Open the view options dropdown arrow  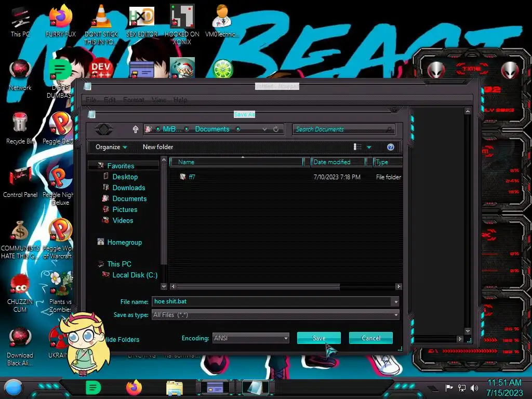pos(369,147)
